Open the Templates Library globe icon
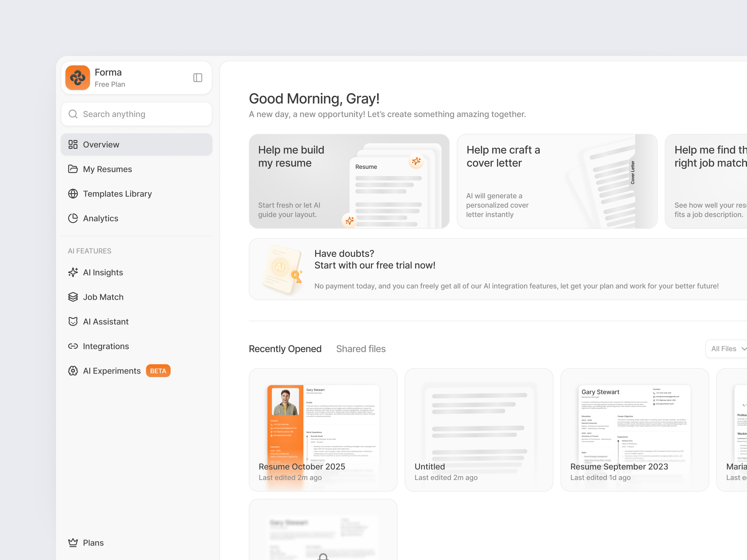The height and width of the screenshot is (560, 747). [73, 193]
